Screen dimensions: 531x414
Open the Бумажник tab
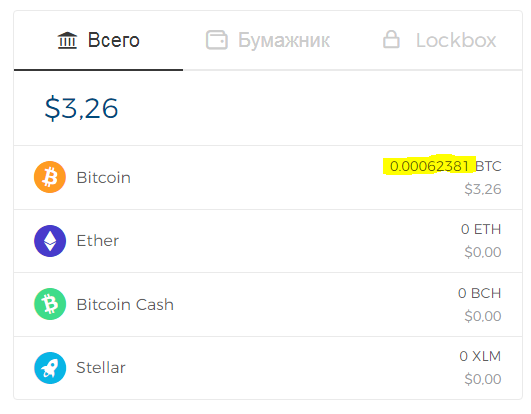pos(268,40)
